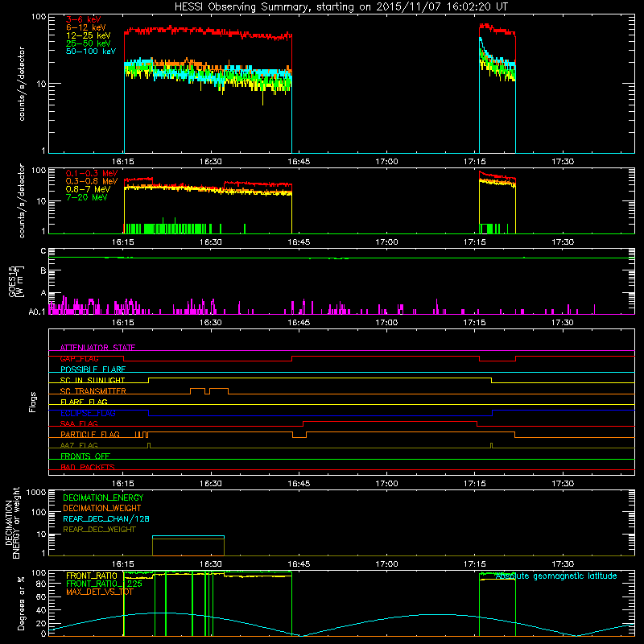Click the DECIMATION_WEIGHT legend label
This screenshot has width=644, height=644.
102,508
